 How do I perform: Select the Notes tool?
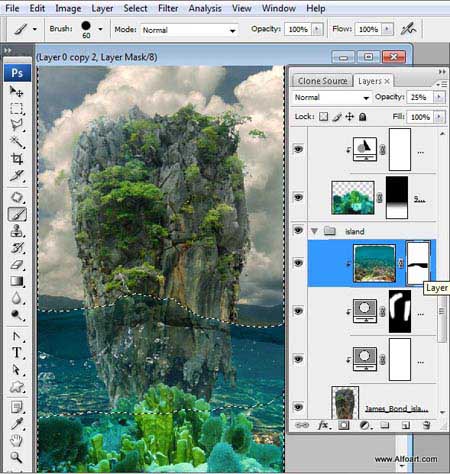tap(16, 407)
